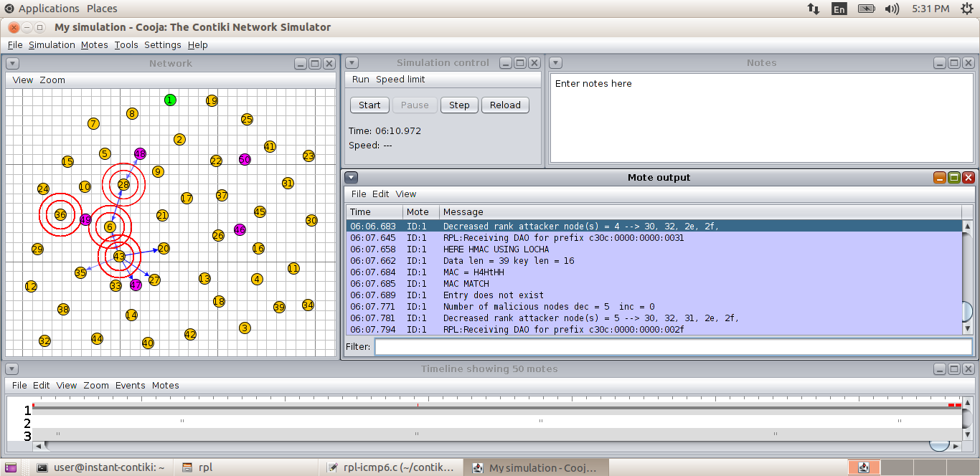Click mote 28 with red radio rings
980x476 pixels.
coord(123,185)
